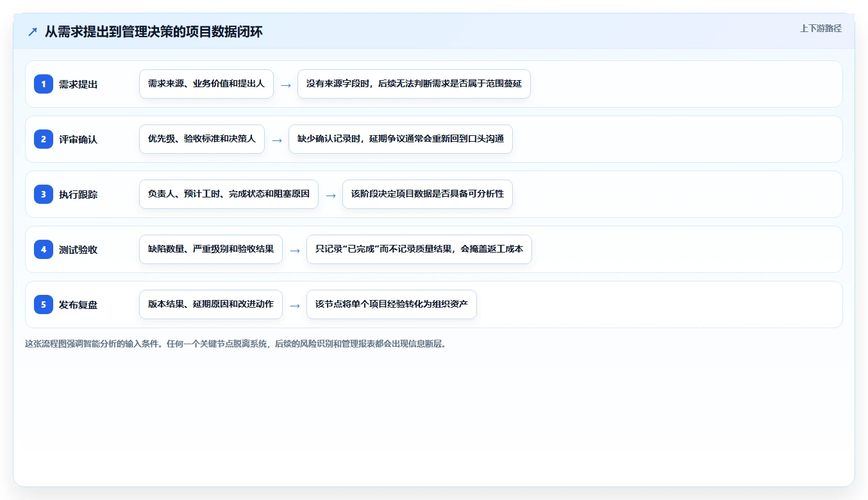Click the arrow in the 需求提出 row
The width and height of the screenshot is (868, 500).
(286, 85)
